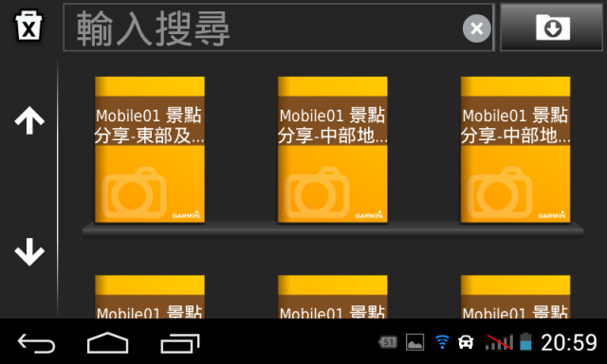Tap the 20:59 clock

569,343
